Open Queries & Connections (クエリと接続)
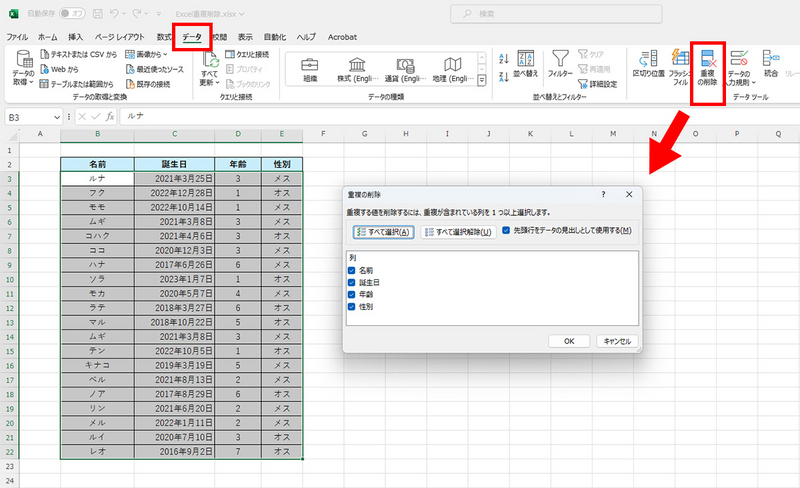The height and width of the screenshot is (488, 800). pos(247,54)
